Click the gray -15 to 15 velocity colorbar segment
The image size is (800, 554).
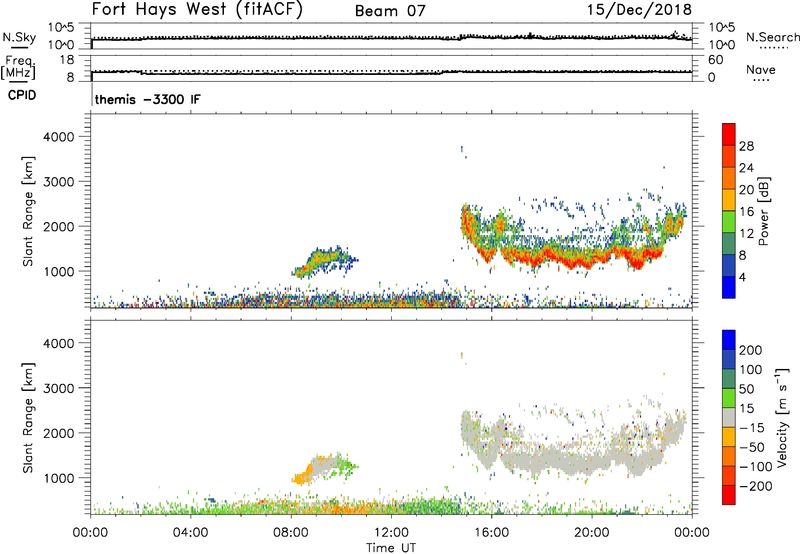click(729, 418)
